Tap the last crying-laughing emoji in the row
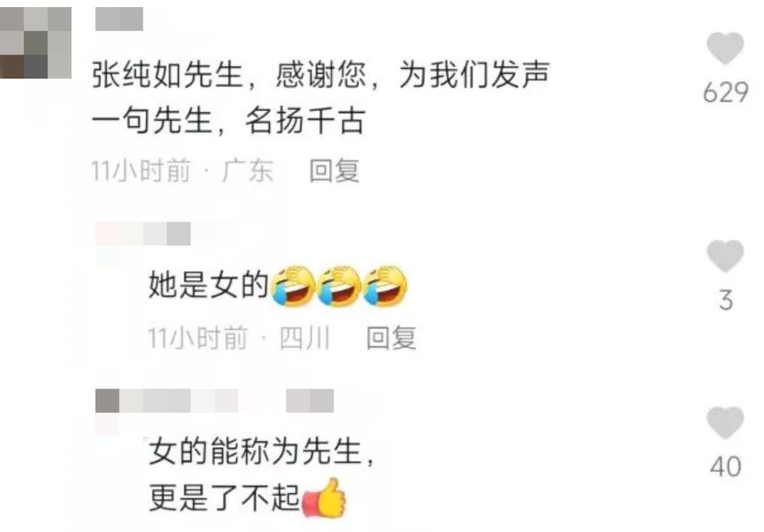The height and width of the screenshot is (532, 764). tap(386, 286)
